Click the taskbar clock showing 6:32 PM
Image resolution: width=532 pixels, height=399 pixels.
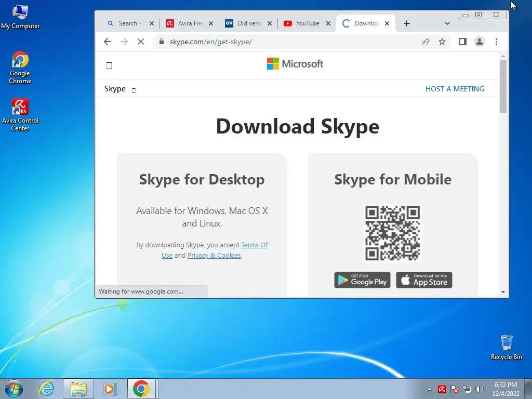coord(506,389)
